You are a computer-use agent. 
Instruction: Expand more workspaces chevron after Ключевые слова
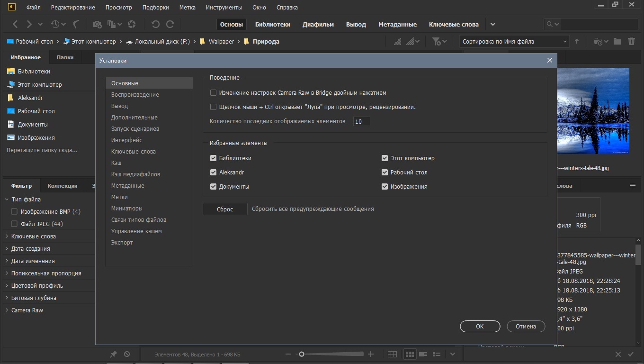[x=493, y=24]
